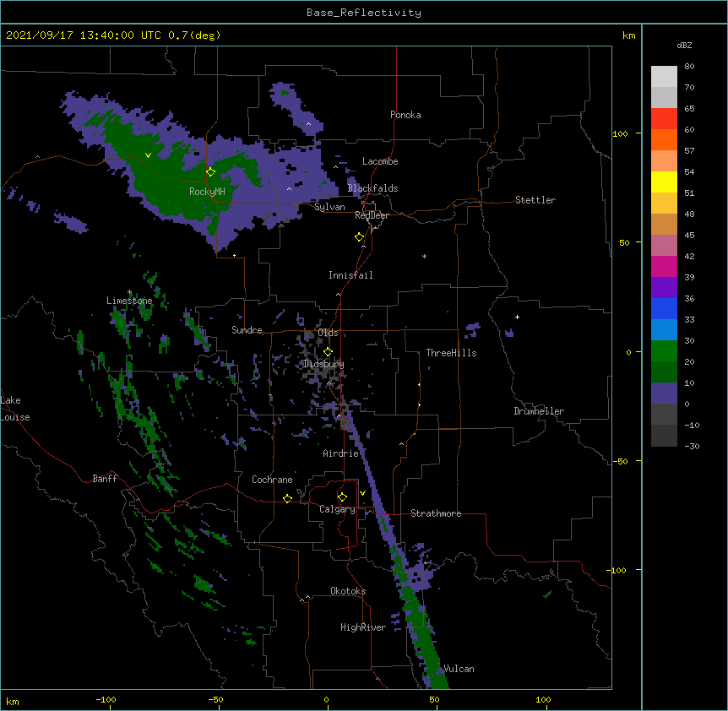This screenshot has width=728, height=711.
Task: Click the yellow V marker east of Calgary
Action: [362, 493]
